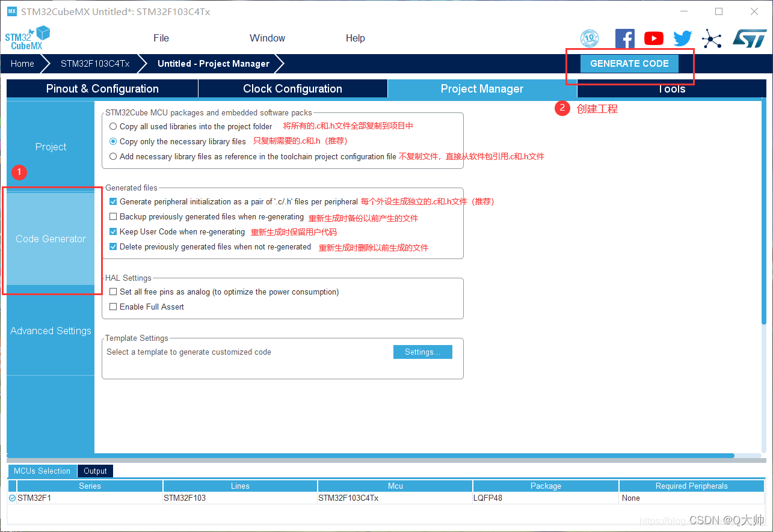The width and height of the screenshot is (773, 532).
Task: Switch to Output bottom tab
Action: click(x=95, y=471)
